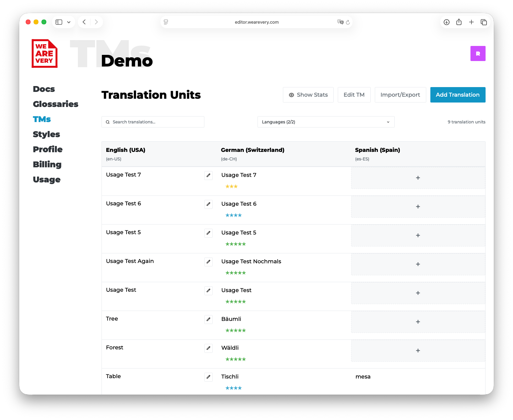Open the purple R user avatar
This screenshot has width=513, height=420.
coord(478,53)
